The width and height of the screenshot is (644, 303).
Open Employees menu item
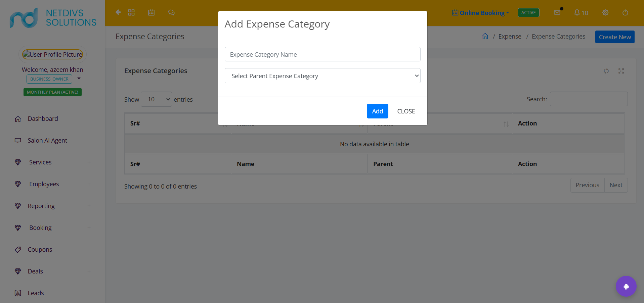point(44,184)
